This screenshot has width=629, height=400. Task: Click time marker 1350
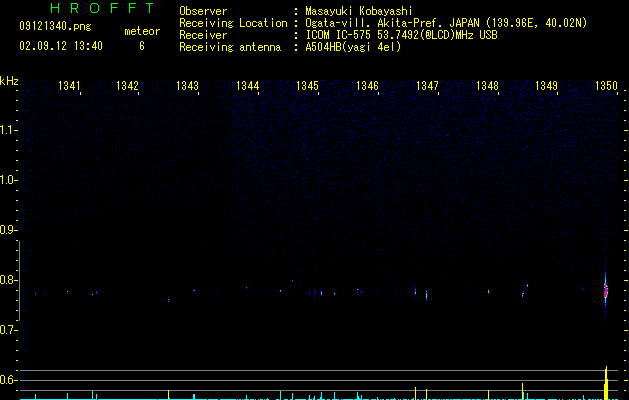pyautogui.click(x=606, y=86)
